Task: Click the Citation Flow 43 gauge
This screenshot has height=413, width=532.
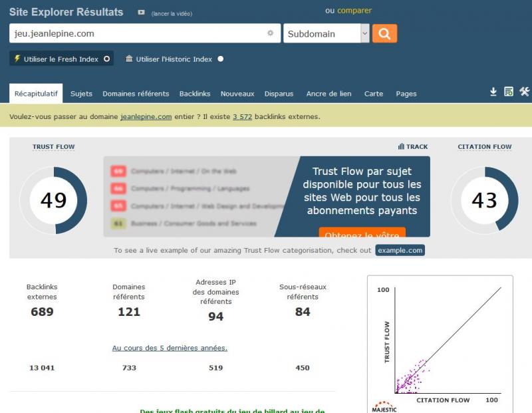Action: pos(485,200)
